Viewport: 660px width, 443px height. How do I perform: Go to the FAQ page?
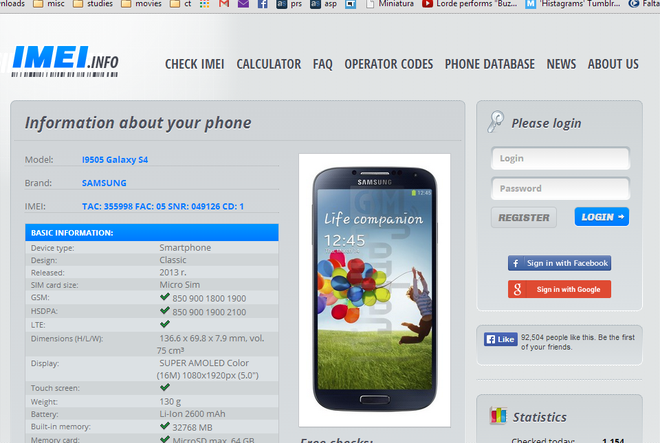322,64
